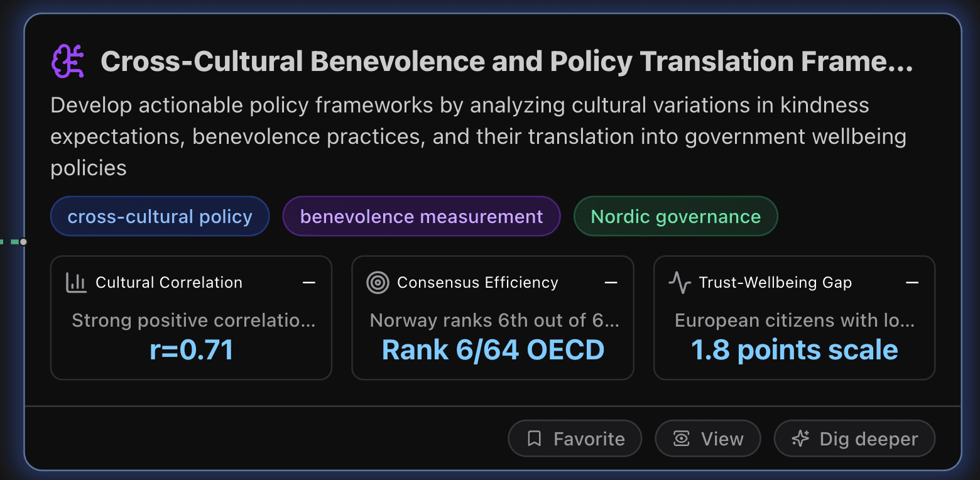The width and height of the screenshot is (980, 480).
Task: Click the green connector dot on the card edge
Action: [24, 241]
